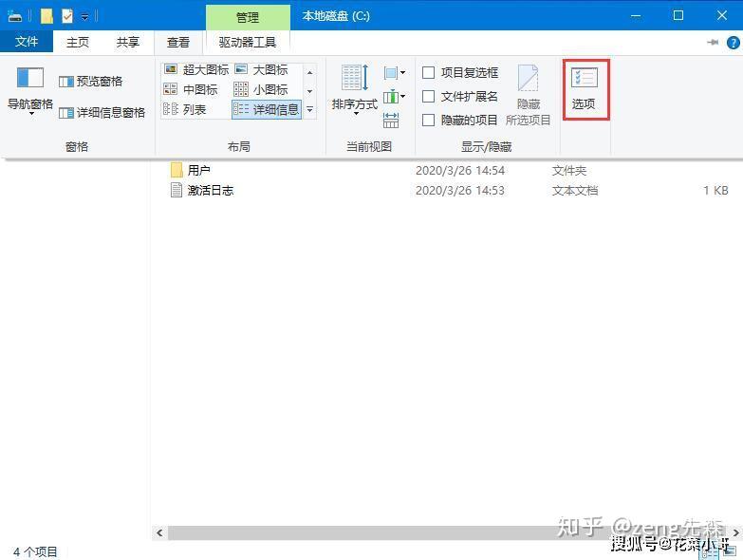Maximize the 本地磁盘 (C:) window

click(x=678, y=15)
